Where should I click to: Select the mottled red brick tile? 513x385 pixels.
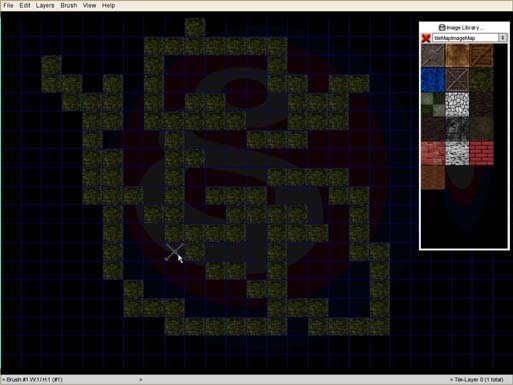pyautogui.click(x=433, y=153)
